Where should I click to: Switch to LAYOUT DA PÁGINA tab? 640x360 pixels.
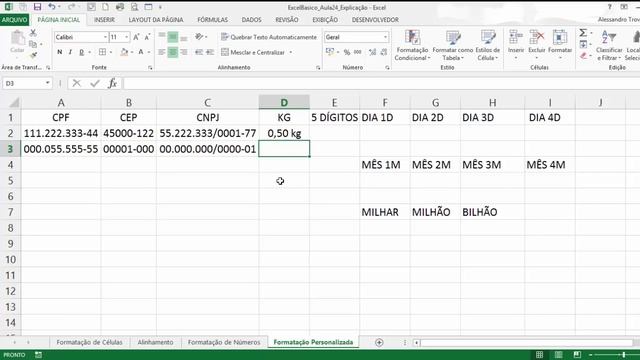[x=156, y=20]
